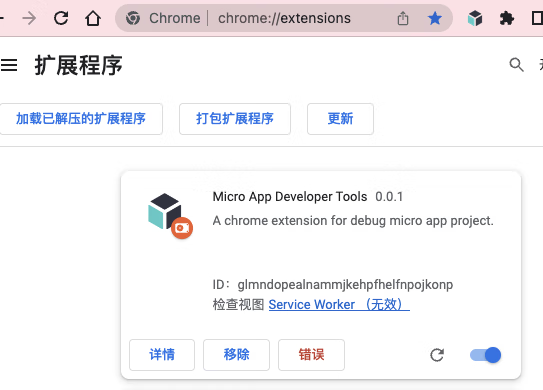
Task: Toggle the bookmark star icon
Action: [435, 18]
